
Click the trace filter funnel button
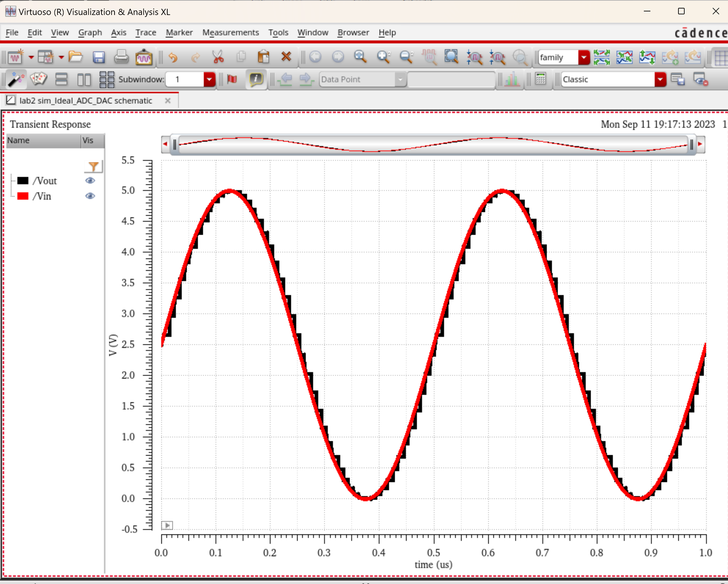tap(94, 166)
